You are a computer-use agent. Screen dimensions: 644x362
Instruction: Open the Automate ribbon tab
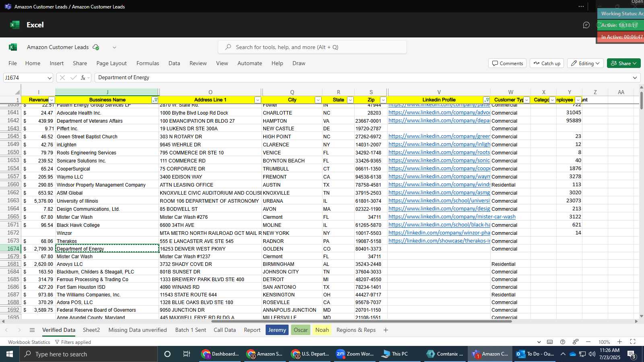pos(250,63)
